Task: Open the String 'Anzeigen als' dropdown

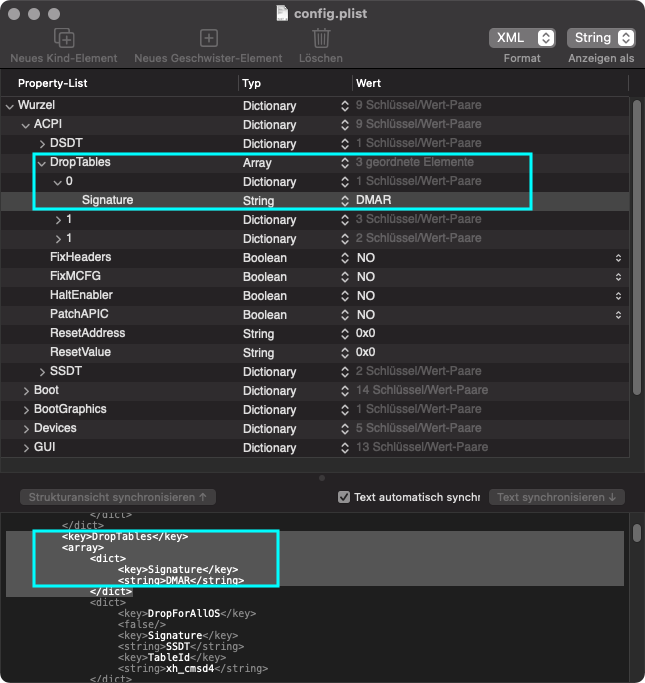Action: 601,38
